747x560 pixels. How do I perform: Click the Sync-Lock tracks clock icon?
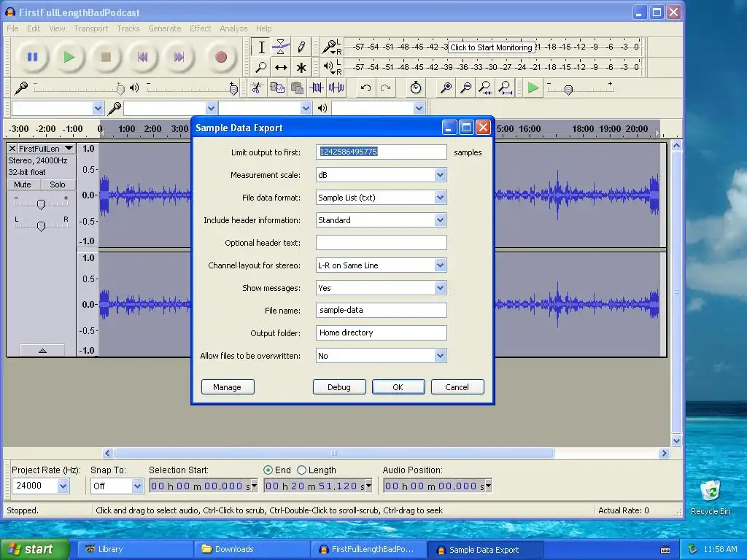click(415, 87)
